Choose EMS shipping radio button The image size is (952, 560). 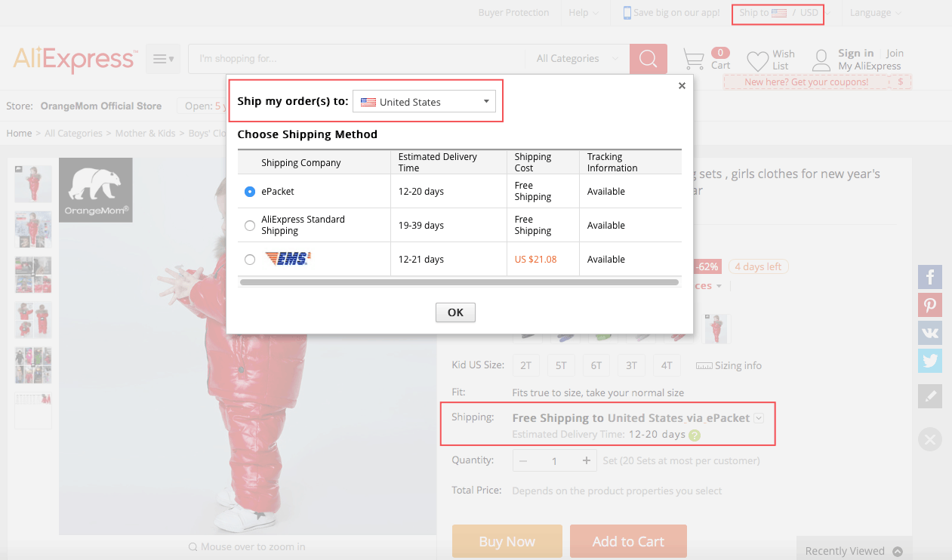(x=250, y=260)
